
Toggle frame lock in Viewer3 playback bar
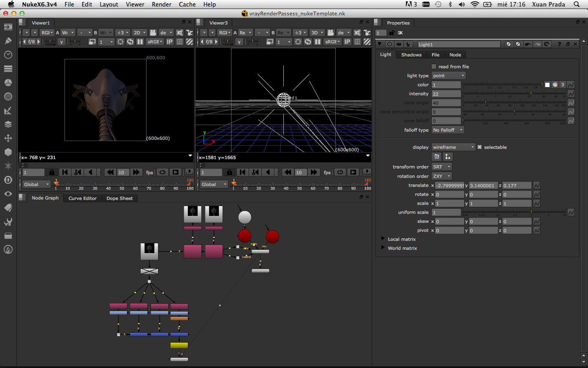[x=229, y=173]
